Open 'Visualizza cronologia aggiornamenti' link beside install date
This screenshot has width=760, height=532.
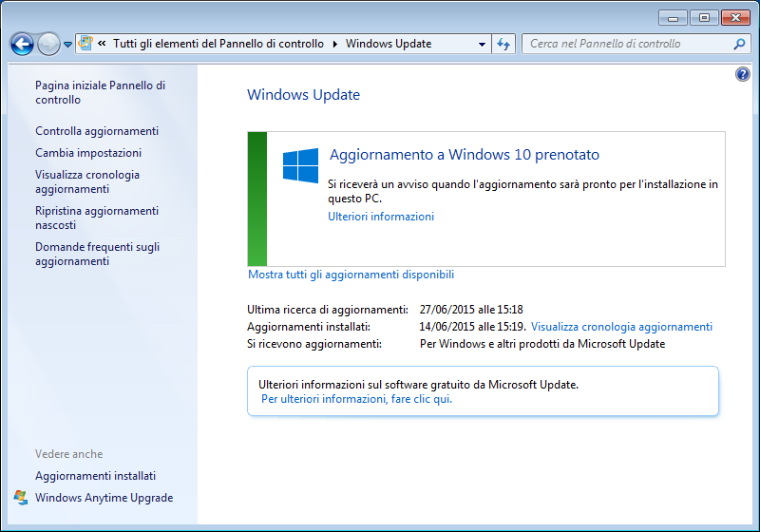[x=621, y=327]
